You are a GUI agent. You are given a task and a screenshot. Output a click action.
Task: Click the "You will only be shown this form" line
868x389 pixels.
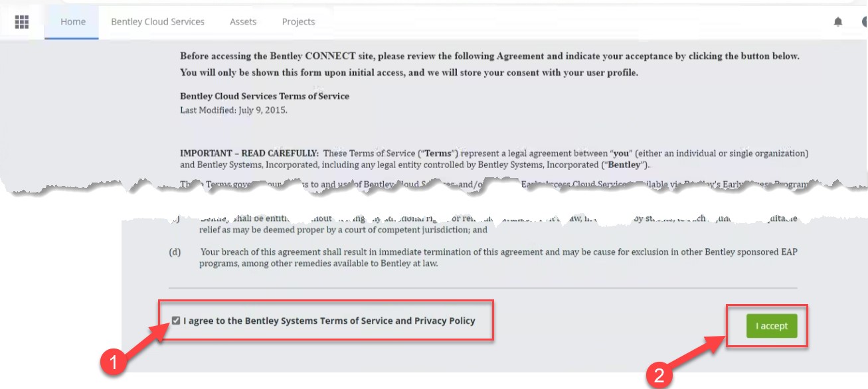point(409,72)
